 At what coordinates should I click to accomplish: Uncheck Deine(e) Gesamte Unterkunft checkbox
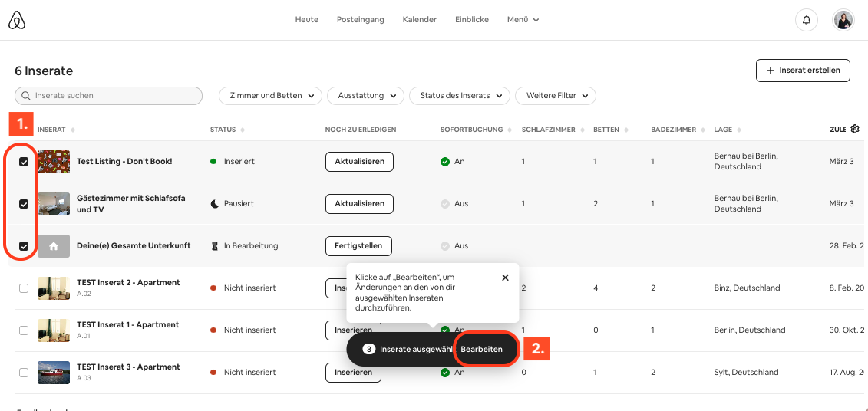24,245
